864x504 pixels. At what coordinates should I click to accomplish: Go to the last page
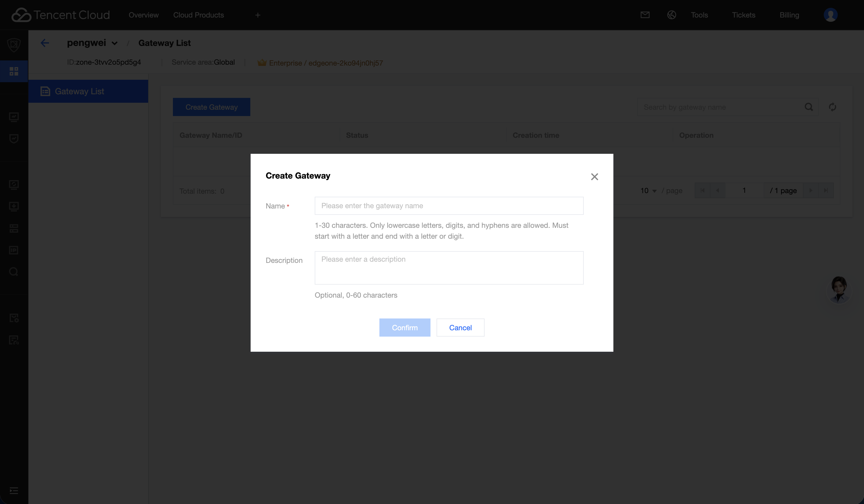pos(826,190)
